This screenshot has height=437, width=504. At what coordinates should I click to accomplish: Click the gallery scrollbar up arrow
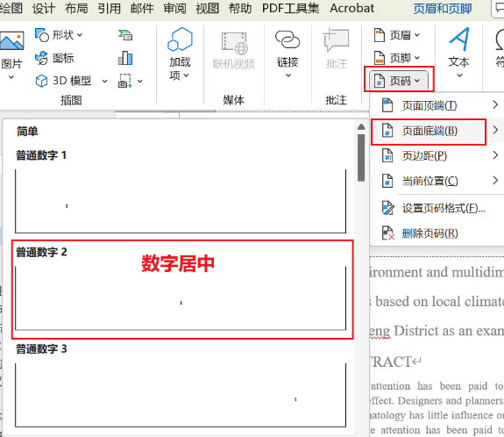tap(361, 127)
